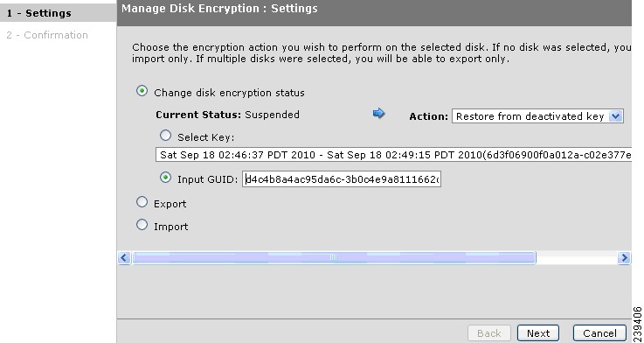644x343 pixels.
Task: Click the horizontal scrollbar thumb
Action: [x=334, y=258]
